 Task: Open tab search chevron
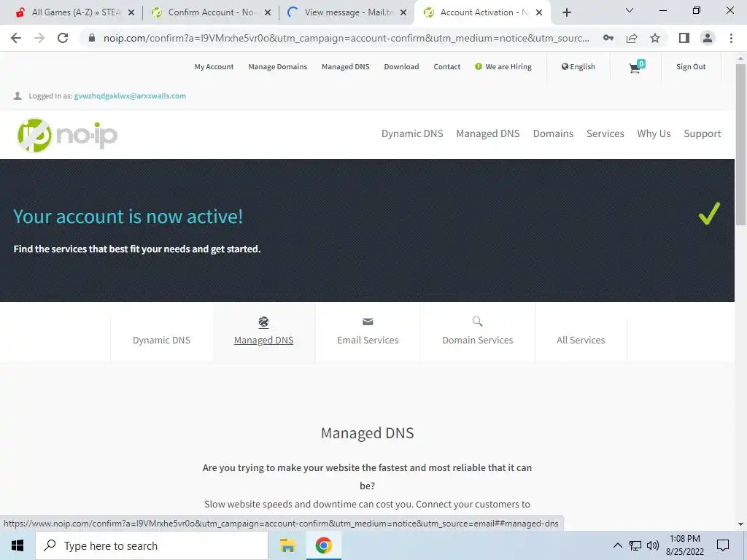point(630,10)
